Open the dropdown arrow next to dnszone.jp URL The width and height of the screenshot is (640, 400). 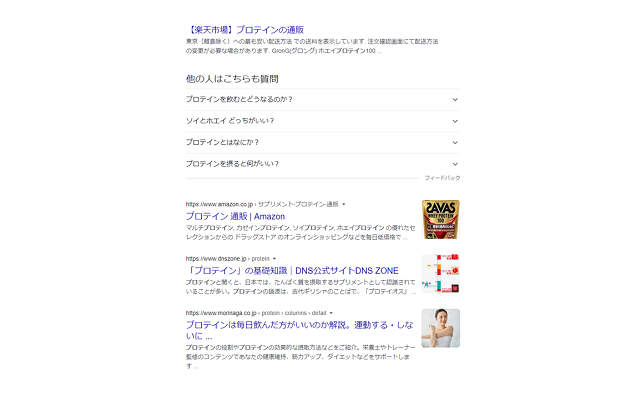coord(274,259)
